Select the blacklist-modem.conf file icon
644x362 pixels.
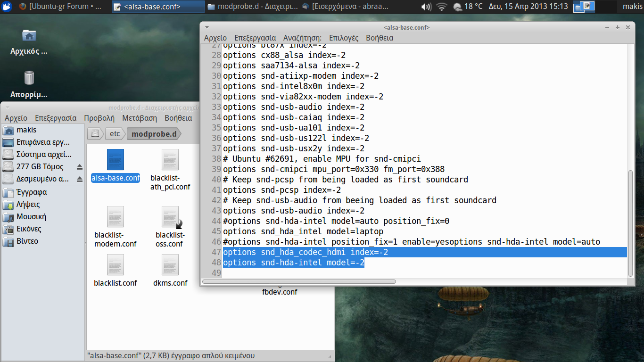(x=116, y=217)
